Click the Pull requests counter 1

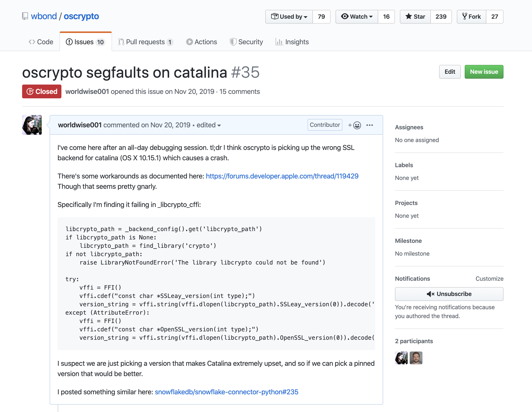pos(170,42)
